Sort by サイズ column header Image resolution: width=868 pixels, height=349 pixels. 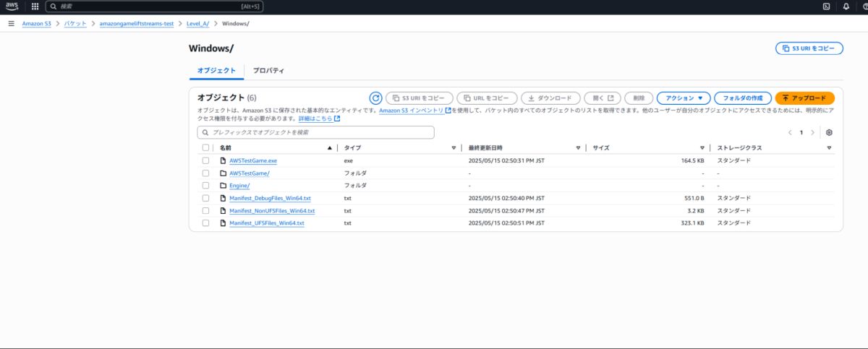(x=601, y=147)
